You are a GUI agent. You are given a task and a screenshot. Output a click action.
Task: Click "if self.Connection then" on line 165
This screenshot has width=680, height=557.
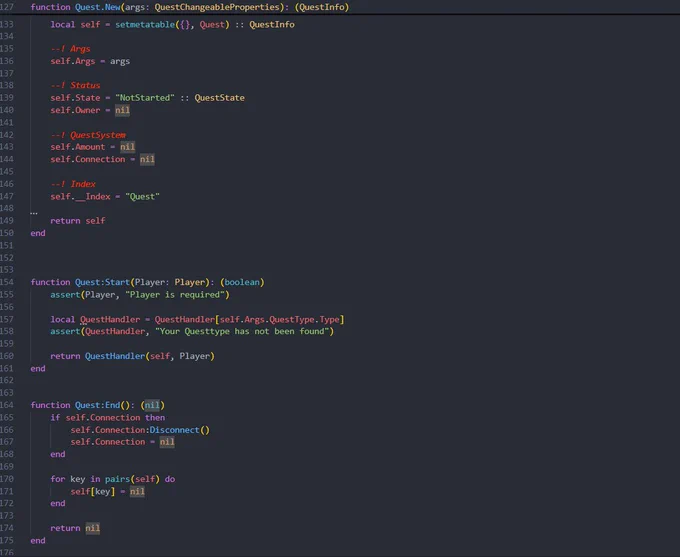point(108,417)
